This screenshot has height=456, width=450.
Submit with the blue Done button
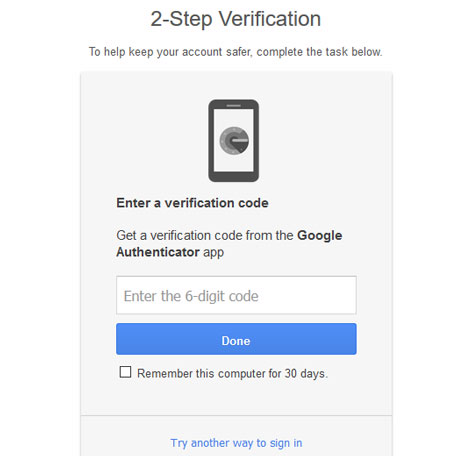[x=236, y=339]
